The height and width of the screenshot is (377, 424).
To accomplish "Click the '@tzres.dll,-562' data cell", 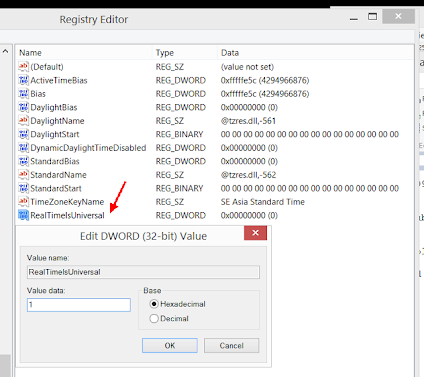I will 248,175.
